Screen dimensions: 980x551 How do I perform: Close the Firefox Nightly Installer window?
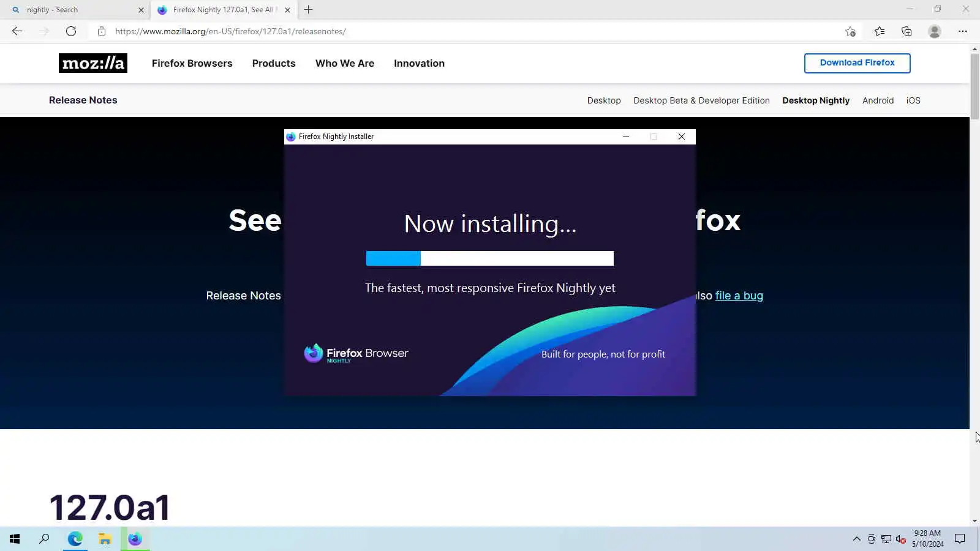[682, 137]
